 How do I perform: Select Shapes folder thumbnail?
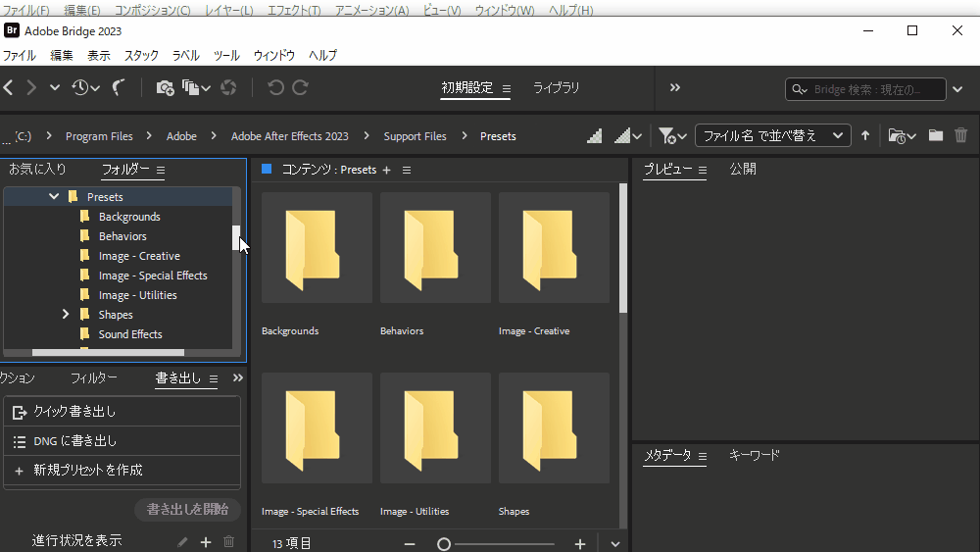pos(555,428)
